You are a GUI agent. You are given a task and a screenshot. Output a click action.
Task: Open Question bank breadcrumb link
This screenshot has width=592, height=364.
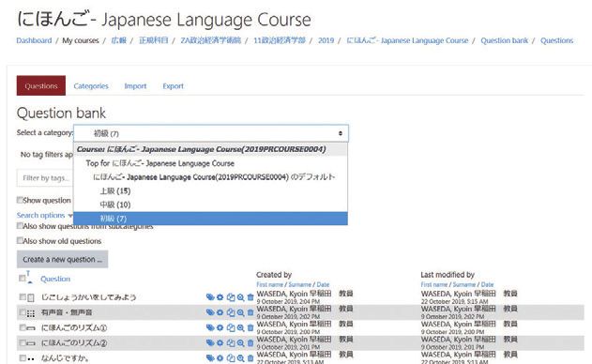point(505,40)
